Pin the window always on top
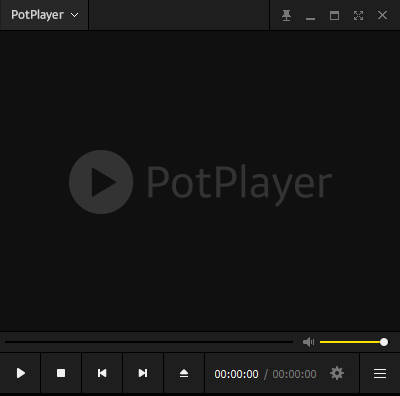This screenshot has height=396, width=400. 286,15
